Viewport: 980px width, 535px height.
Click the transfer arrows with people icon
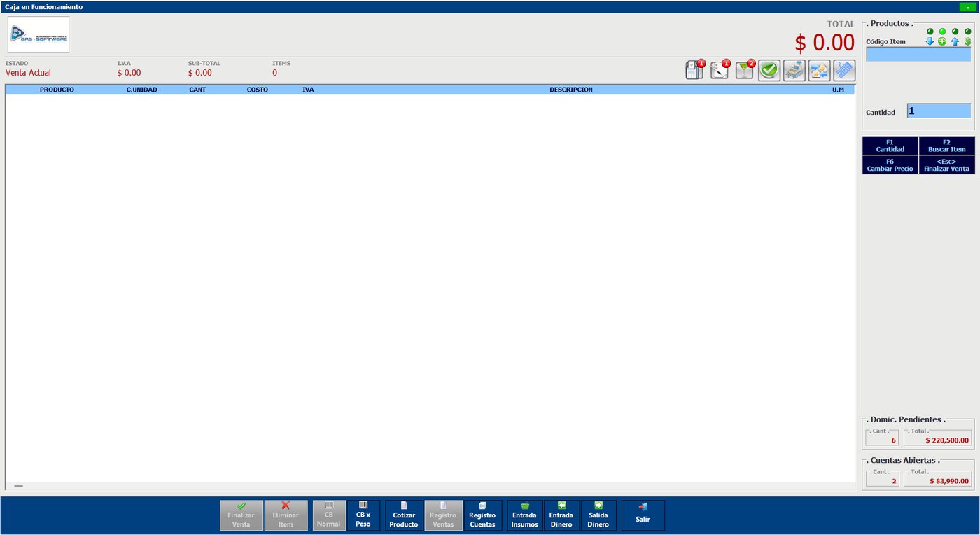pos(820,70)
